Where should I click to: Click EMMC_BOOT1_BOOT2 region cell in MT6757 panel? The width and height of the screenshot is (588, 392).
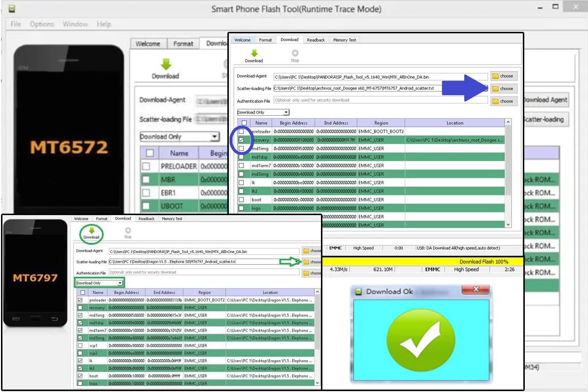click(381, 132)
